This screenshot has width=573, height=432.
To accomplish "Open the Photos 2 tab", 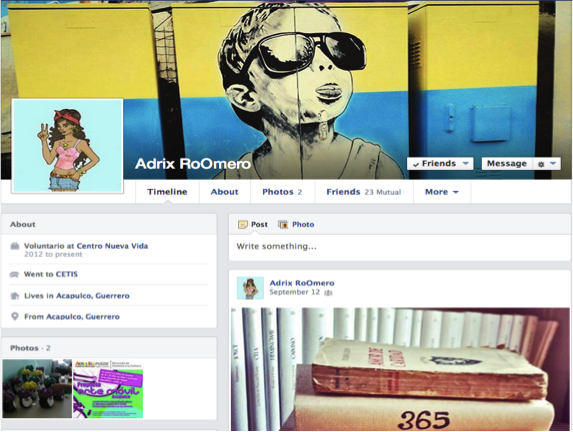I will point(282,192).
